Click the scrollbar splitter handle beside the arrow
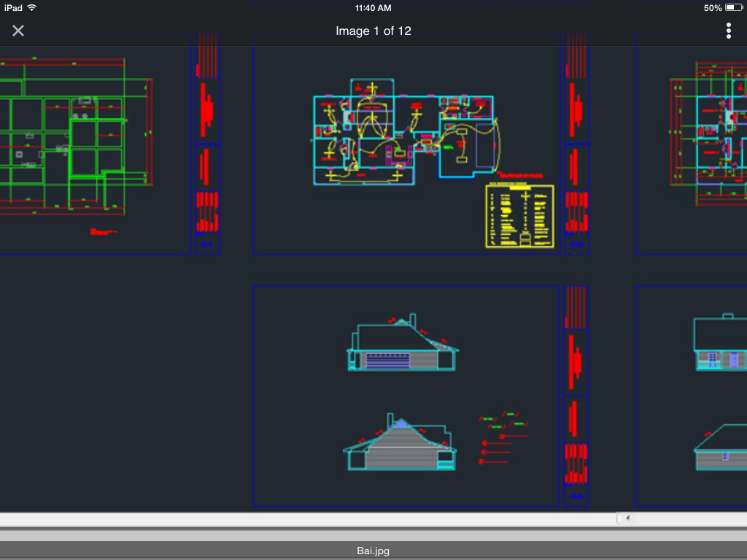747x560 pixels. click(619, 518)
